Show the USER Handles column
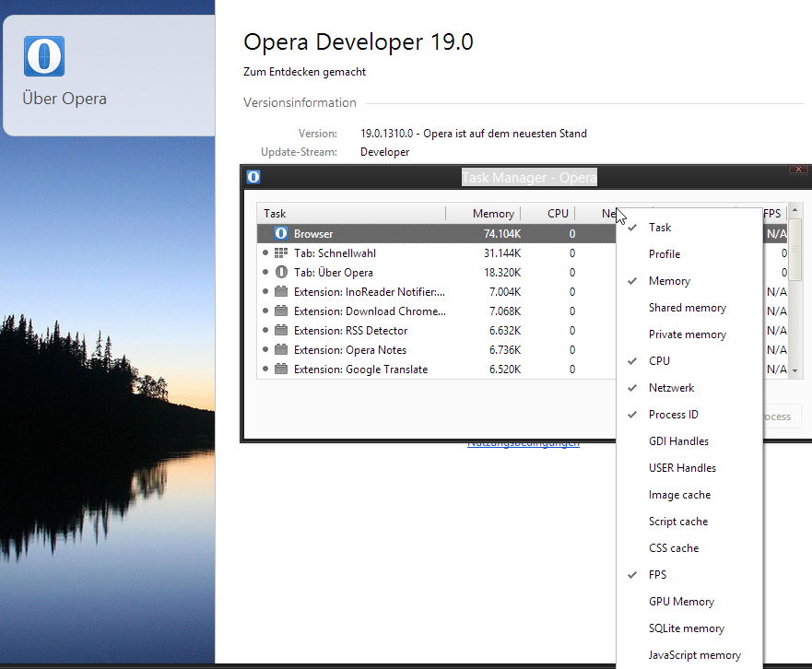The image size is (812, 669). (x=689, y=468)
